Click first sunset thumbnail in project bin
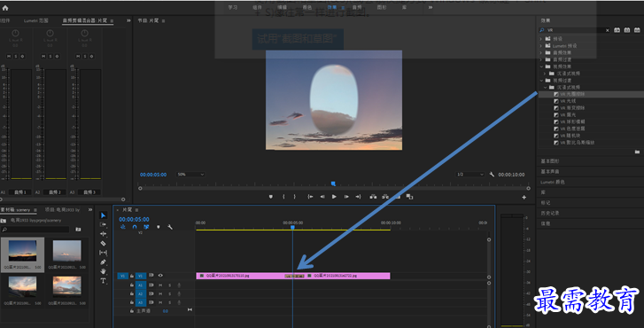This screenshot has width=644, height=328. tap(22, 251)
